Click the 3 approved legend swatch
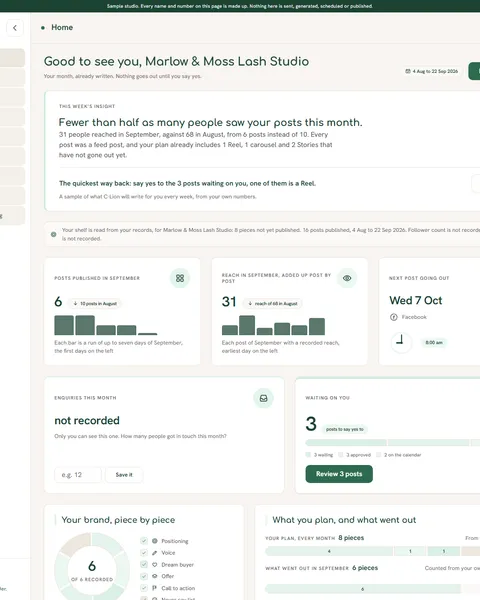The width and height of the screenshot is (480, 600). (340, 455)
